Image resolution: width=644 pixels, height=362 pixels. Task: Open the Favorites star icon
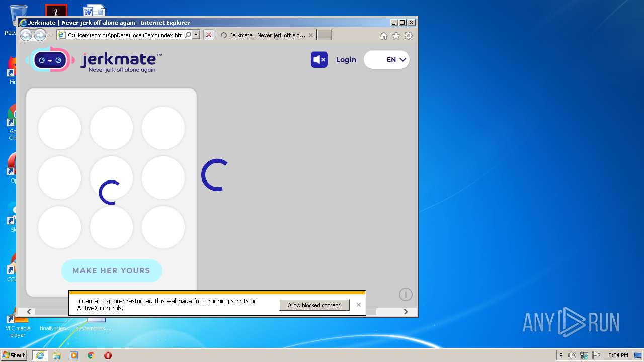pyautogui.click(x=396, y=36)
